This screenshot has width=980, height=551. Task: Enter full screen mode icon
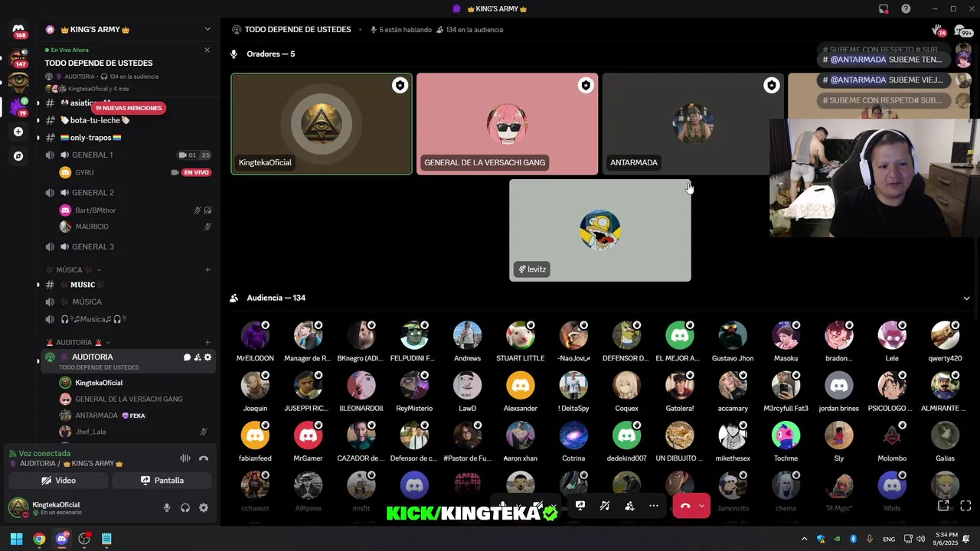[965, 505]
